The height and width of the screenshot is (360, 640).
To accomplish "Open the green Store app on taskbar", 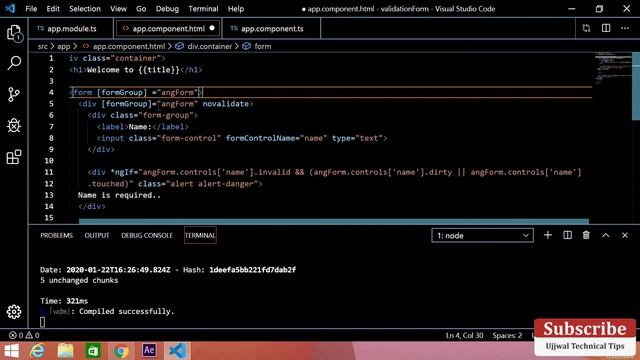I will coord(93,351).
